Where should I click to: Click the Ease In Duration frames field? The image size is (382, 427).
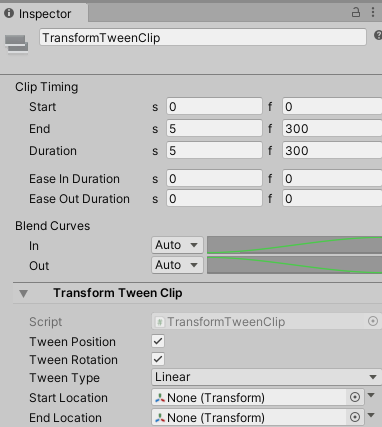coord(332,178)
